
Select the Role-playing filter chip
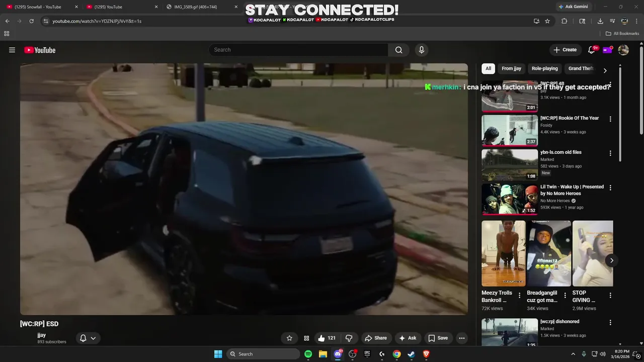(x=545, y=68)
